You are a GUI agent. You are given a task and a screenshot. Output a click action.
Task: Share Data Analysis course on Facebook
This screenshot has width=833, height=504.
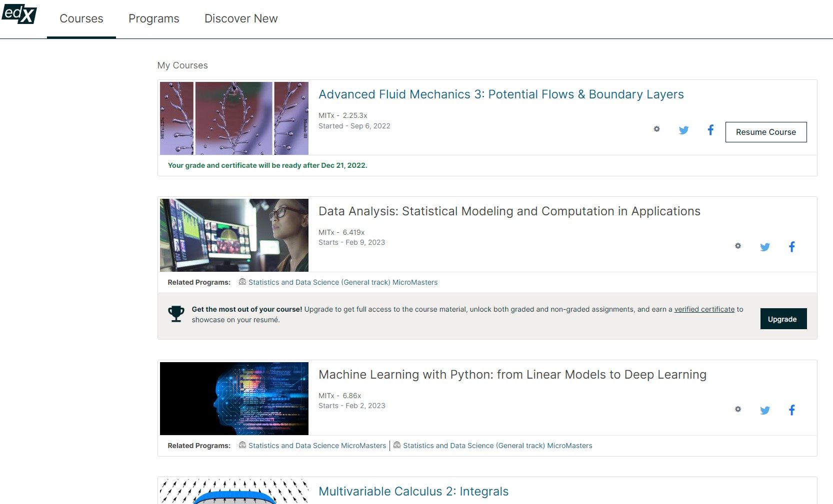click(x=791, y=247)
